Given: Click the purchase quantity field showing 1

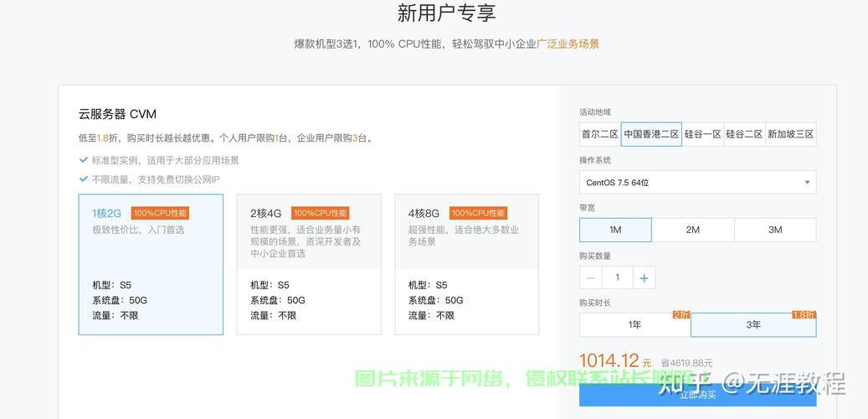Looking at the screenshot, I should tap(617, 277).
